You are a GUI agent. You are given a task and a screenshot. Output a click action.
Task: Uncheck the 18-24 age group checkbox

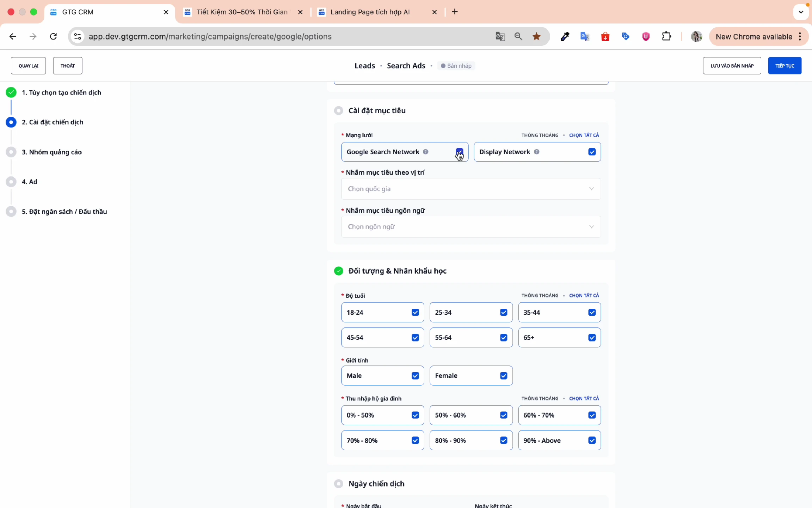click(415, 312)
